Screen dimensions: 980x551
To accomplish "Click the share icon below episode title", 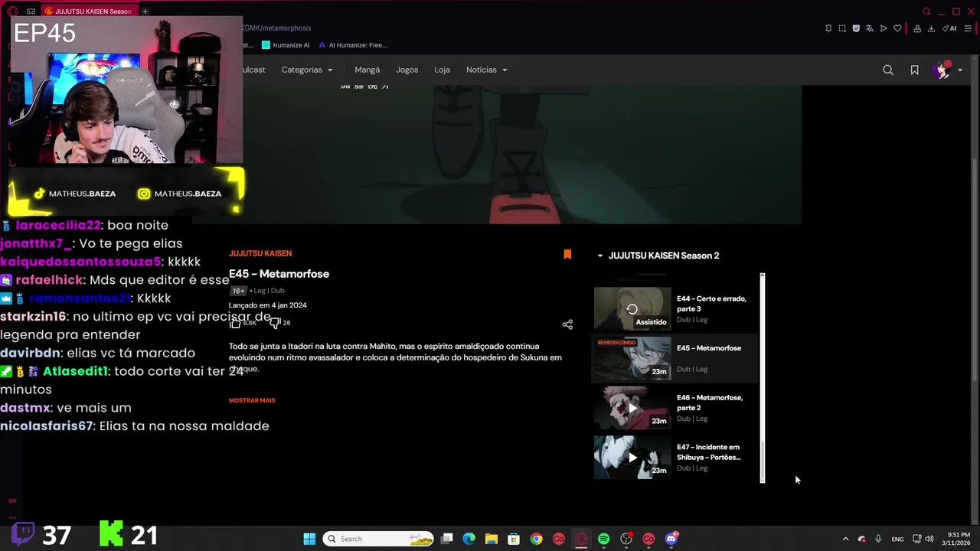I will (567, 324).
